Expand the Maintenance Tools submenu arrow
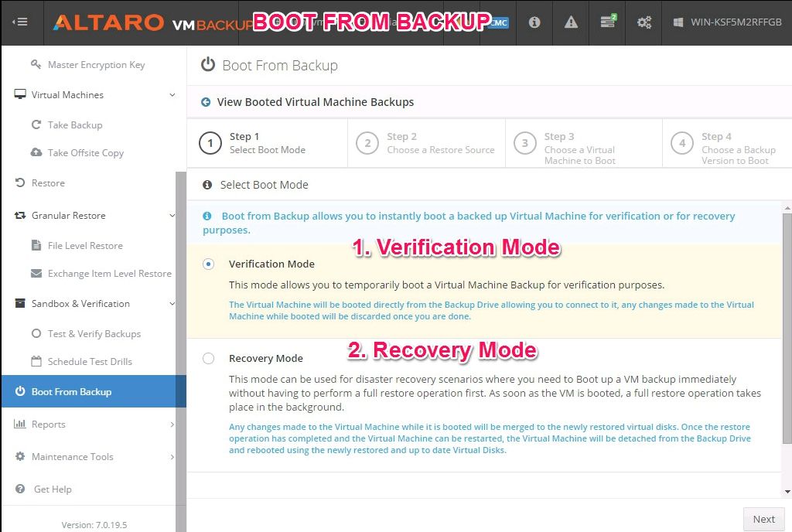 point(172,457)
